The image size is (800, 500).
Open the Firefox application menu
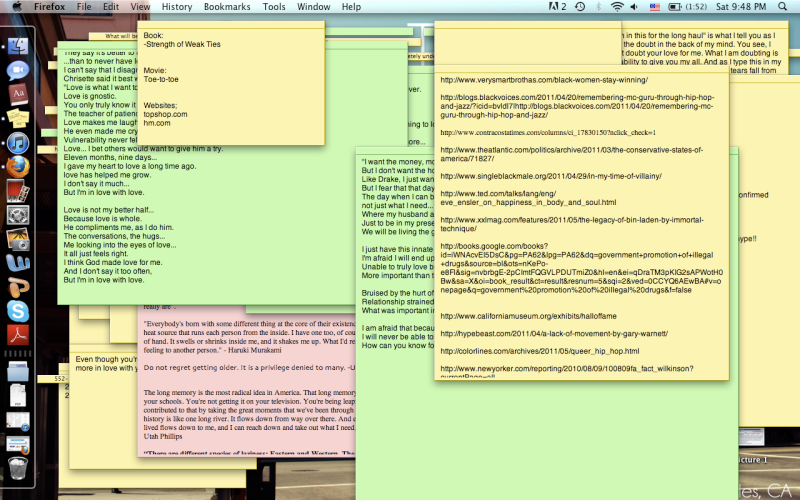(49, 7)
